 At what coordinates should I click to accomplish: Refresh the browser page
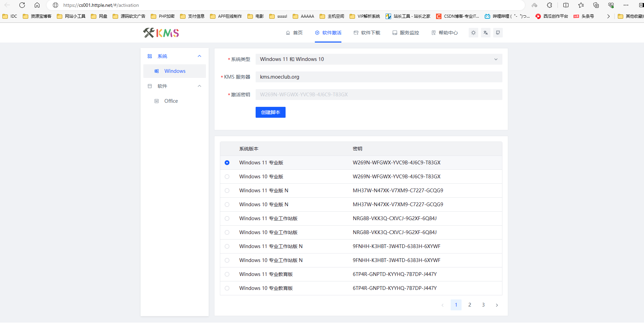tap(22, 5)
